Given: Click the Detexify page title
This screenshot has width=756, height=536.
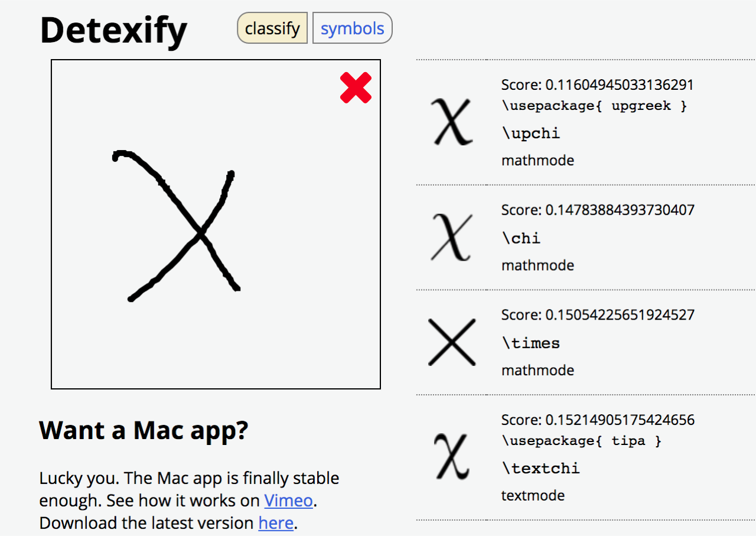Looking at the screenshot, I should point(113,30).
